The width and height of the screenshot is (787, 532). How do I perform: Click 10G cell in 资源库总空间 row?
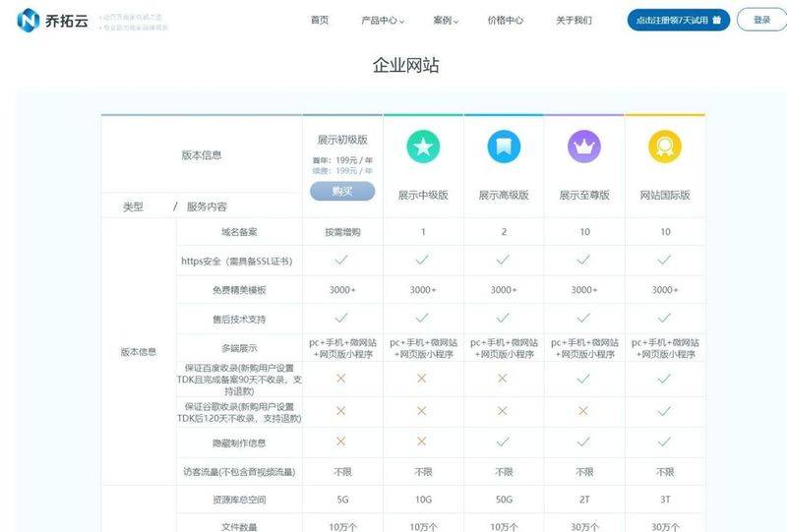tap(423, 500)
